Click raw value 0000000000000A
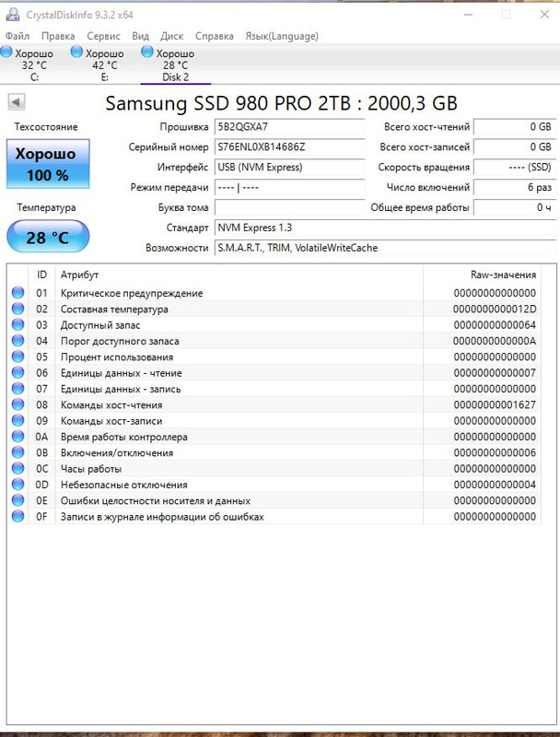 (495, 341)
